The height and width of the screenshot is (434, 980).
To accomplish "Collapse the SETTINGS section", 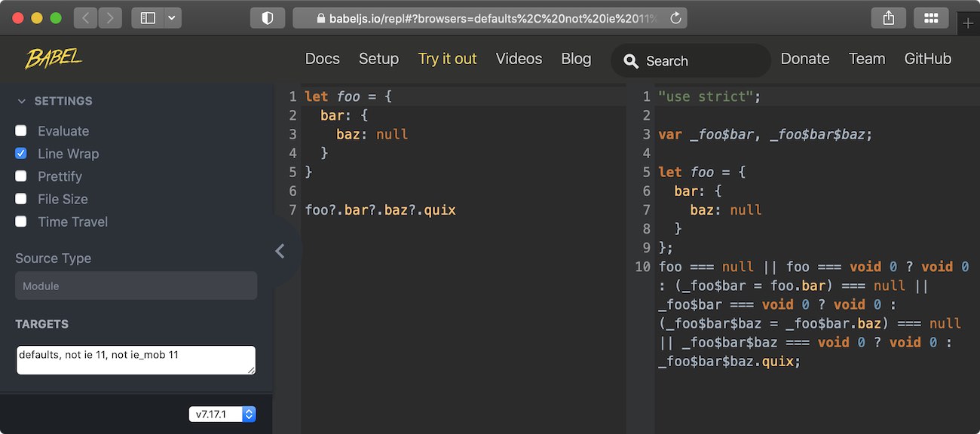I will (54, 101).
